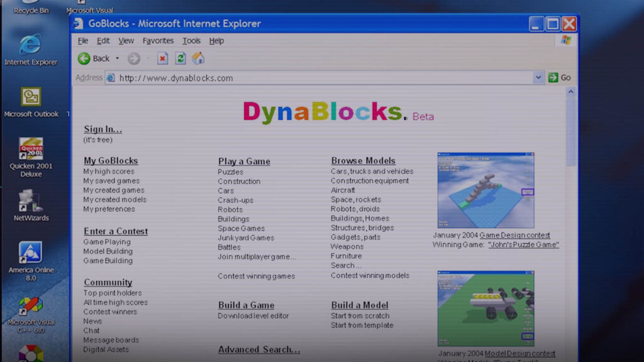The height and width of the screenshot is (362, 644).
Task: Click the Sign In... link
Action: pyautogui.click(x=103, y=129)
